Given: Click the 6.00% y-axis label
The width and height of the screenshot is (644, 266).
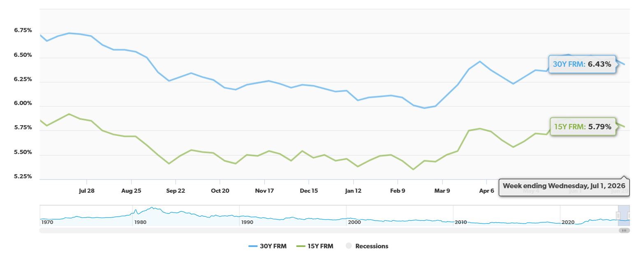Looking at the screenshot, I should tap(23, 103).
